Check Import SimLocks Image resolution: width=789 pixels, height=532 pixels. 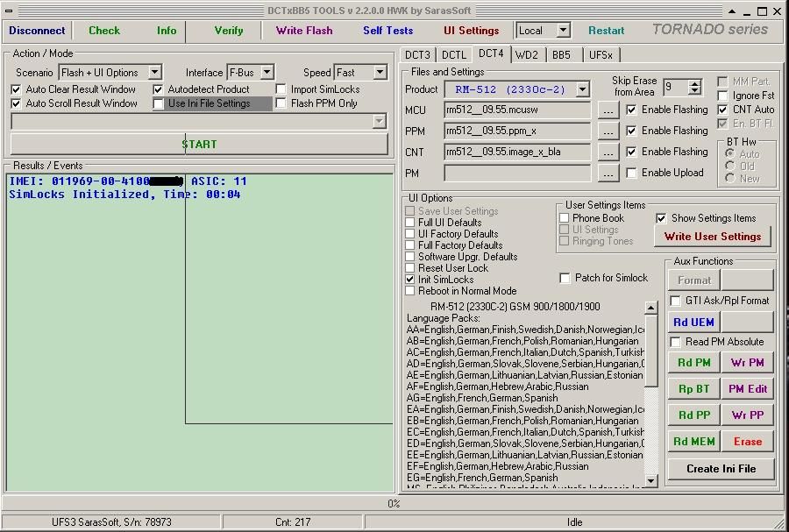(281, 89)
